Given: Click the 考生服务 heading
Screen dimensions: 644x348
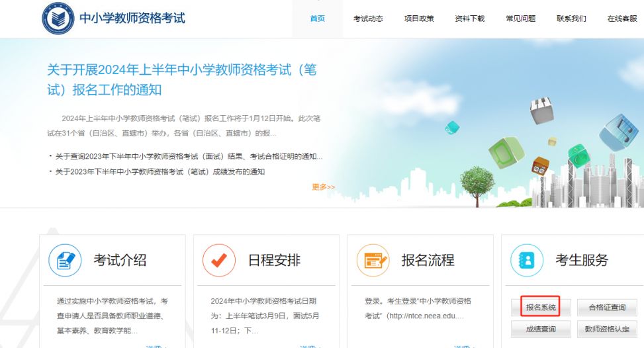Looking at the screenshot, I should (582, 260).
